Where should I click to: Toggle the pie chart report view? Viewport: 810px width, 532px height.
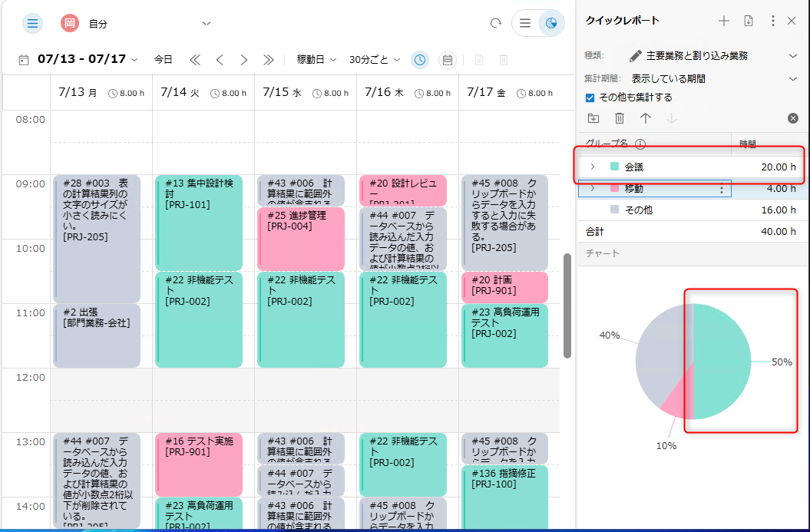(x=551, y=23)
